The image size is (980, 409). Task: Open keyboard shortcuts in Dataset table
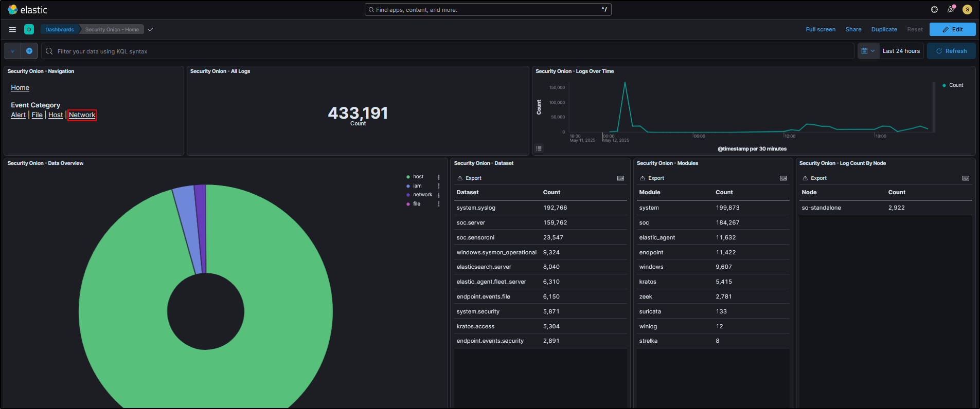tap(620, 178)
